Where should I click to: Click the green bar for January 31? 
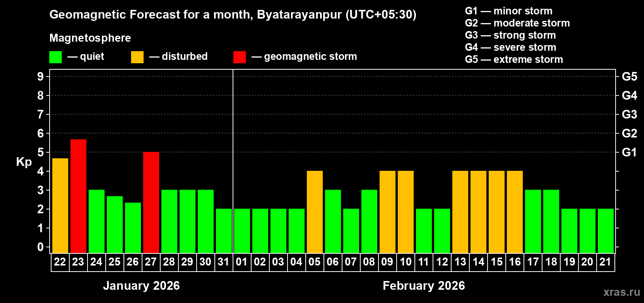pyautogui.click(x=224, y=231)
